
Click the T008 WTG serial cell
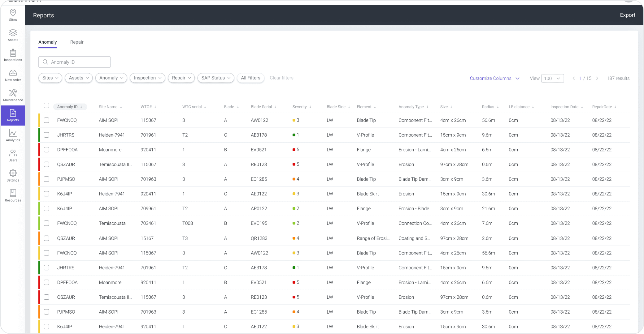point(188,223)
